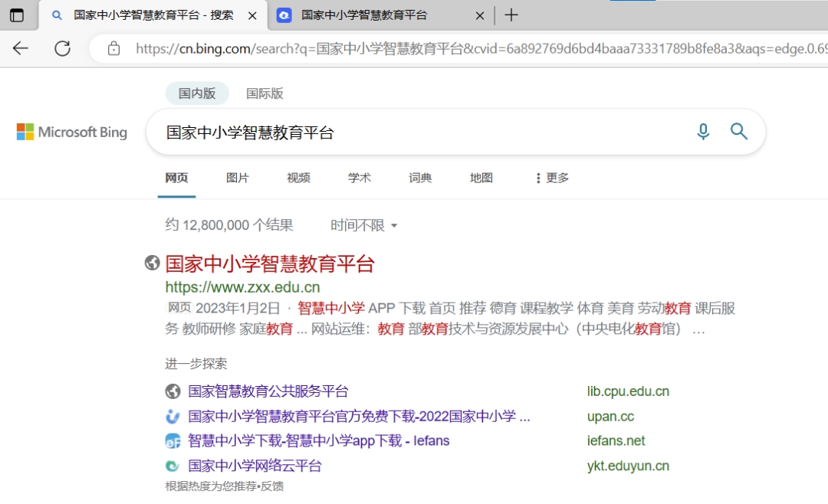Screen dimensions: 828x504
Task: Click the lib.cpu.edu.cn domain text
Action: pyautogui.click(x=628, y=391)
